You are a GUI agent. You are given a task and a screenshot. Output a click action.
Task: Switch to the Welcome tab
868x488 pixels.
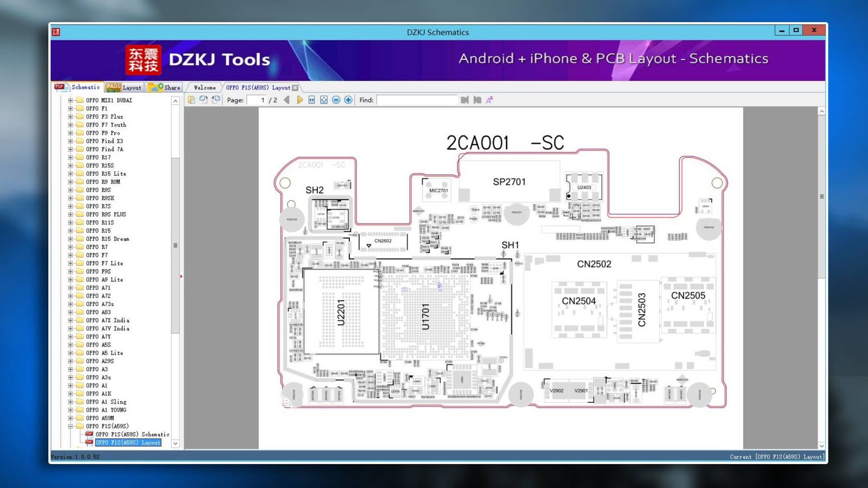205,88
